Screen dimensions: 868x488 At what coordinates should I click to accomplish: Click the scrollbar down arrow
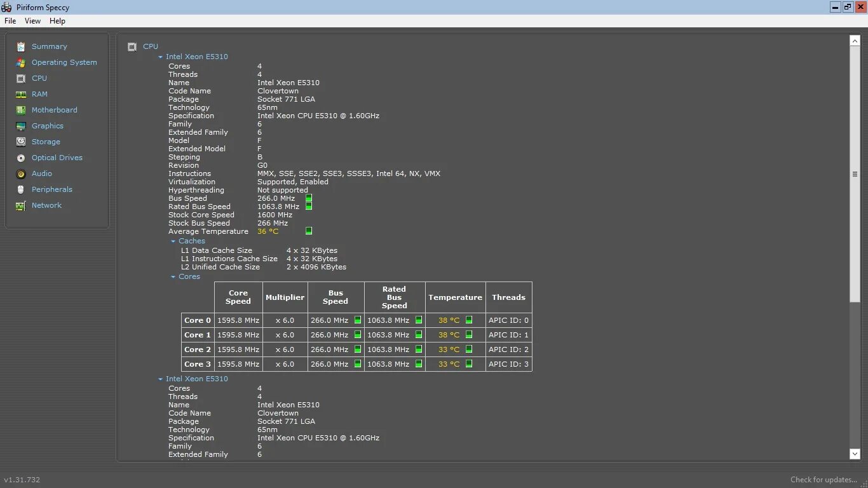[x=855, y=454]
